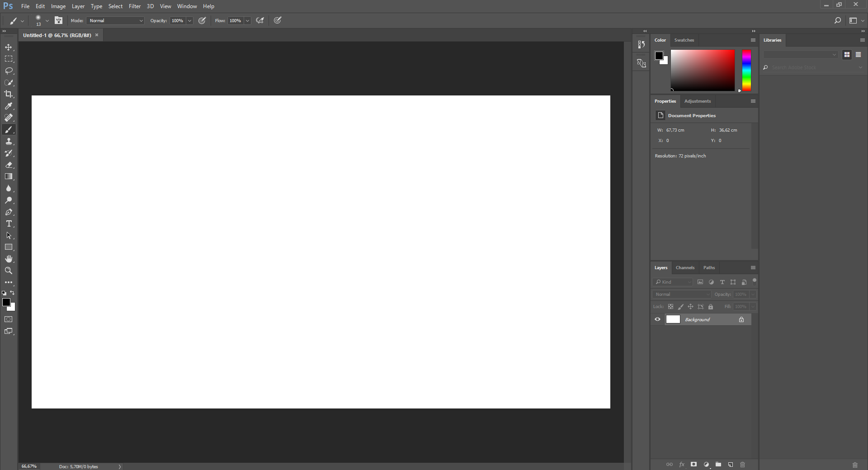Add a layer mask to the layer
868x470 pixels.
(693, 465)
